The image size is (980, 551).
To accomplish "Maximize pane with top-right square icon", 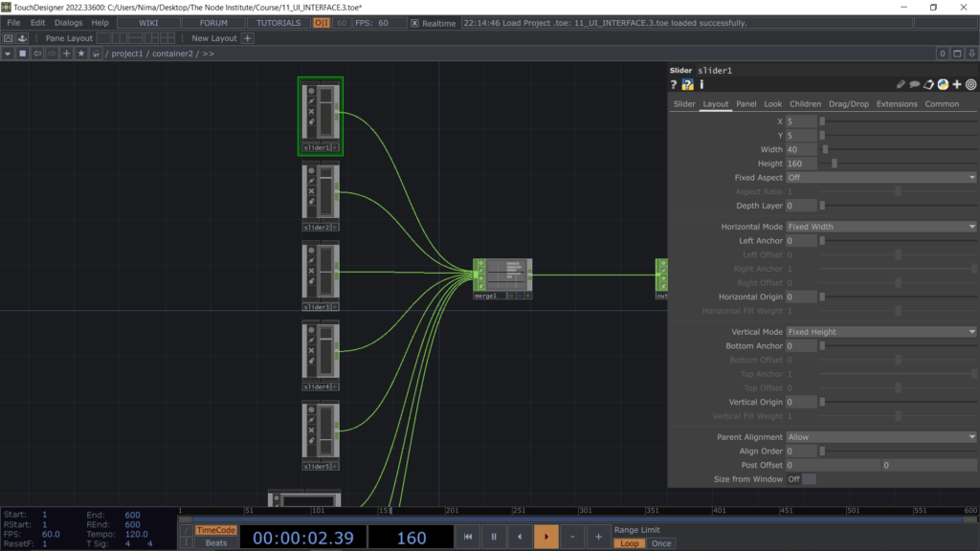I will point(957,54).
